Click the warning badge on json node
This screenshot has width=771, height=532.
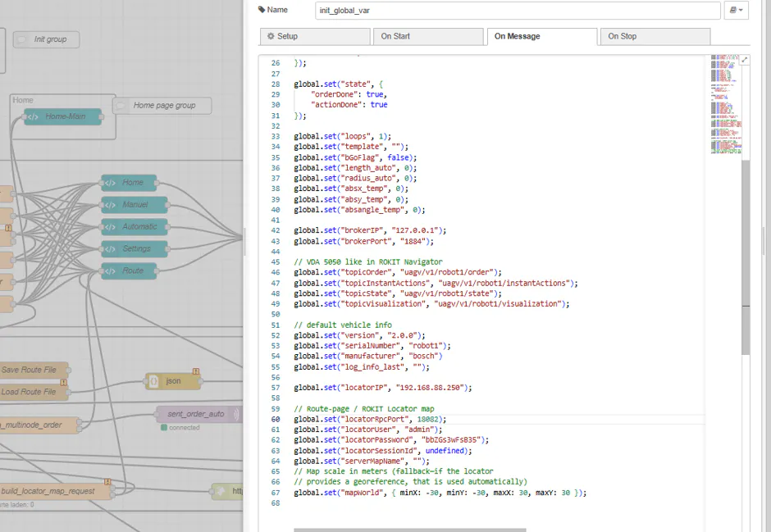pos(196,371)
